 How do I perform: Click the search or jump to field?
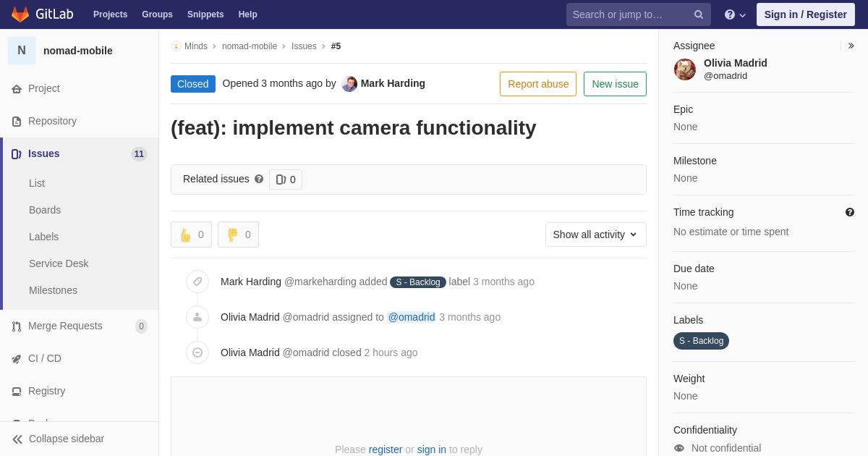coord(628,14)
